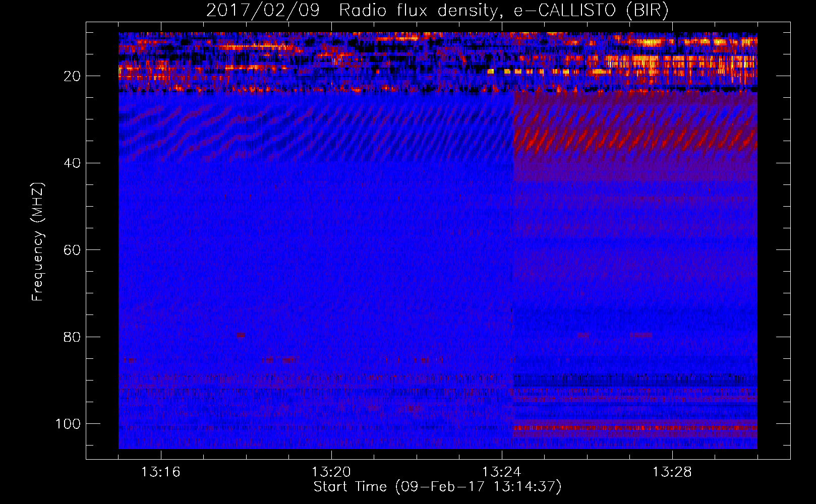The image size is (816, 504).
Task: Click the '60' frequency tick label
Action: click(72, 250)
